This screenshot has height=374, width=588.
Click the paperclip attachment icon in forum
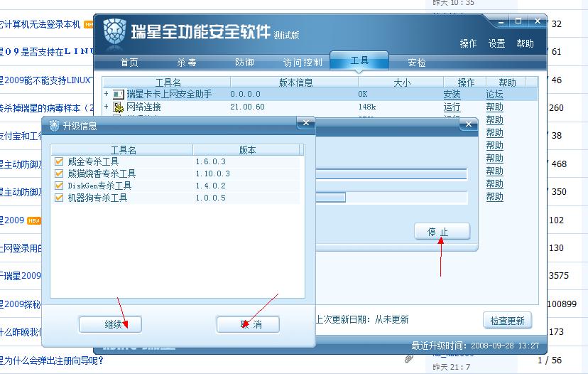point(409,358)
